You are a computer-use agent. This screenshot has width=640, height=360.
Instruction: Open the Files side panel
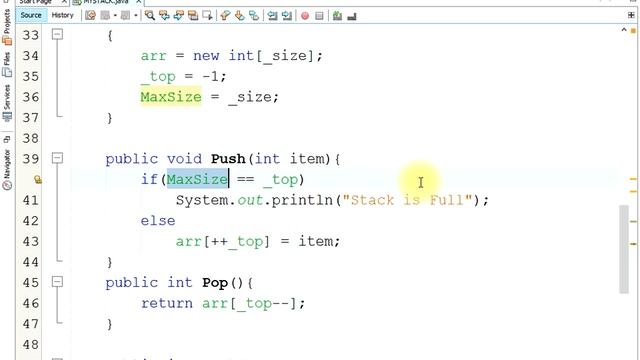coord(7,64)
